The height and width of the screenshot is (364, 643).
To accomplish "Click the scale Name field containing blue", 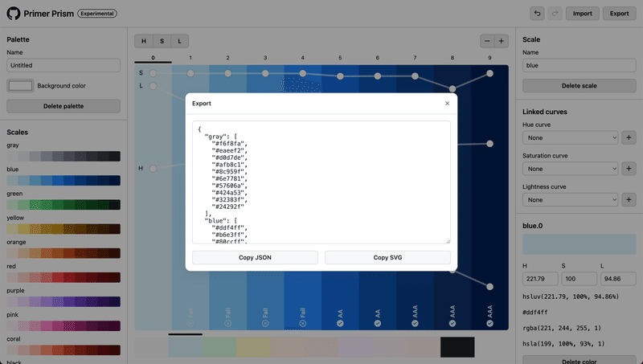I will pos(579,65).
